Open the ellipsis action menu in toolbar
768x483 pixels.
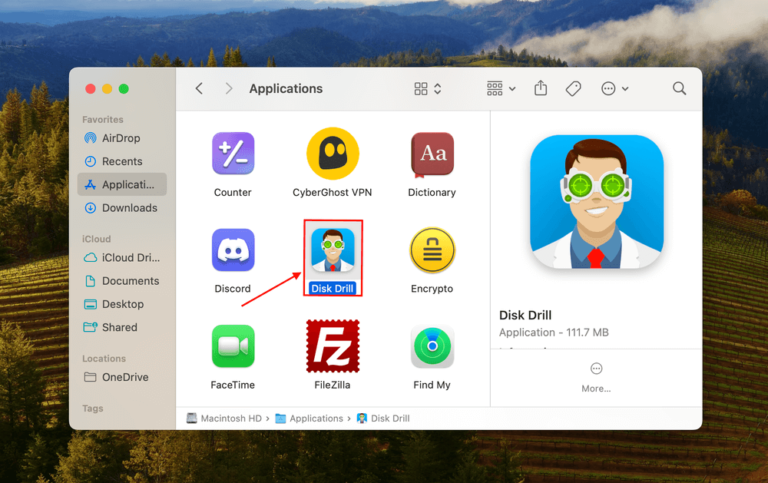pyautogui.click(x=614, y=89)
